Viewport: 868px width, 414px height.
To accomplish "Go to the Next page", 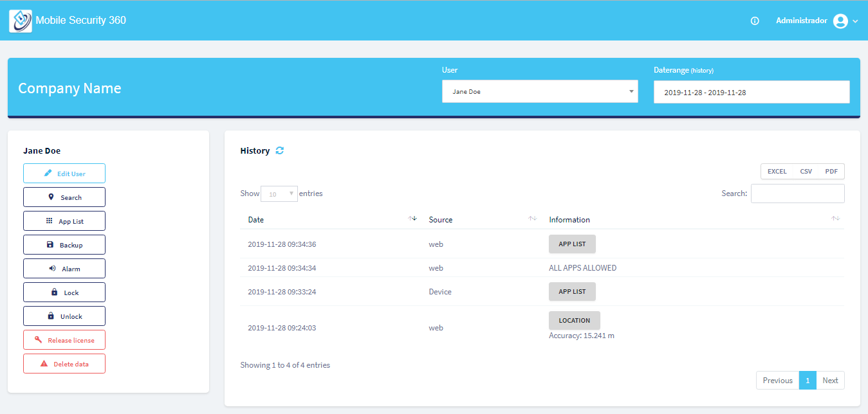I will pyautogui.click(x=830, y=380).
